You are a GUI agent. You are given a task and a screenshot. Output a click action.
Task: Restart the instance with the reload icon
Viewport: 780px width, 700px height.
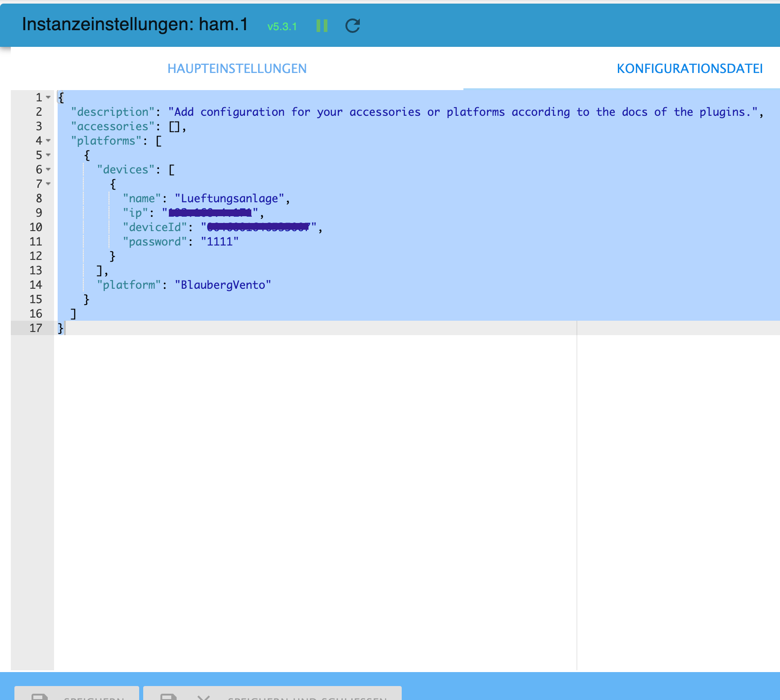353,26
